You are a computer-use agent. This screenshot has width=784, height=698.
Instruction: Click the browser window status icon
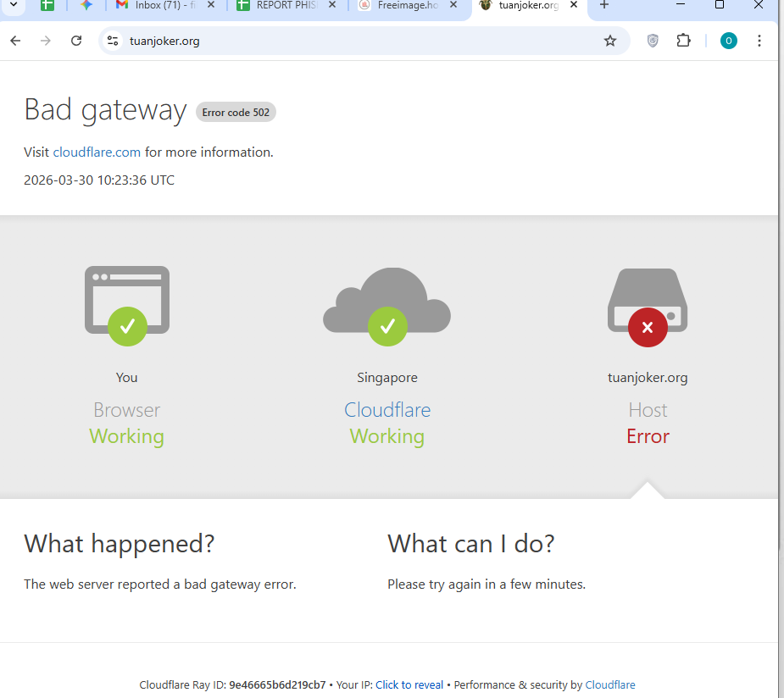click(x=127, y=306)
